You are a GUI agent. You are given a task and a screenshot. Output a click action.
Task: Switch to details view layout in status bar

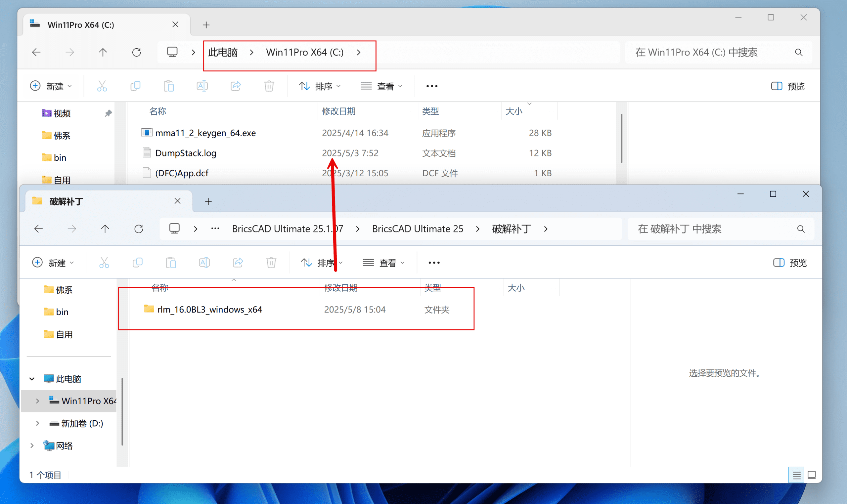(x=796, y=475)
